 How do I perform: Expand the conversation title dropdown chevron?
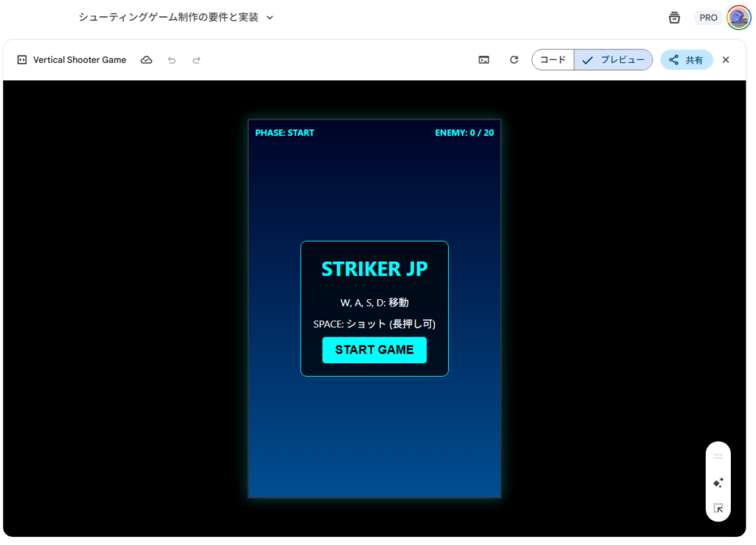[x=269, y=18]
